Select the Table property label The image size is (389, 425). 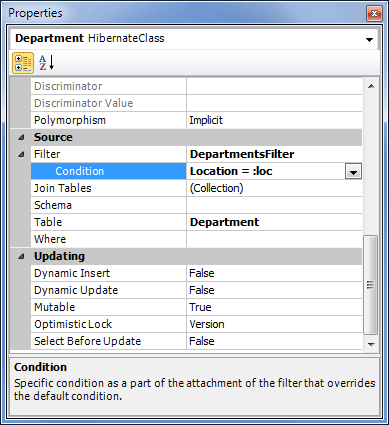(48, 222)
